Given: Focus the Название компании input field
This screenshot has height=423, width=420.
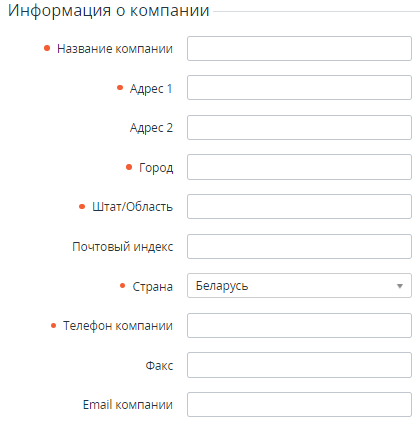Looking at the screenshot, I should click(x=299, y=49).
